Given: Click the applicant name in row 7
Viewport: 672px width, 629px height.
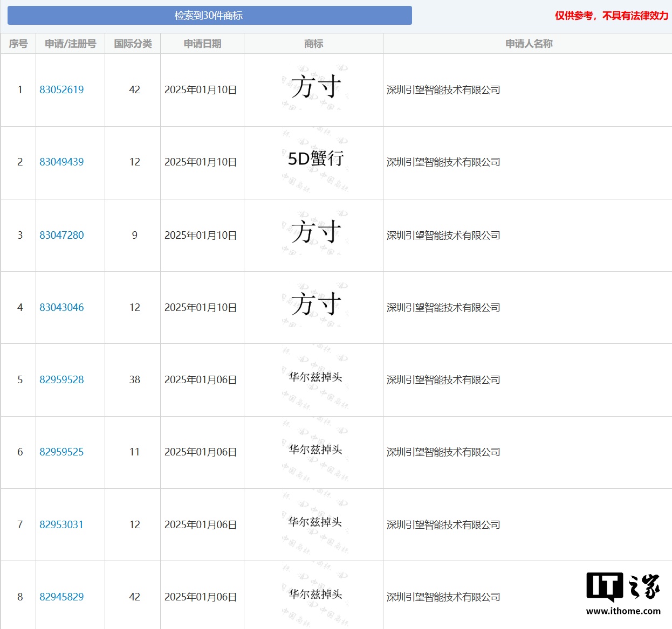Looking at the screenshot, I should pos(443,525).
